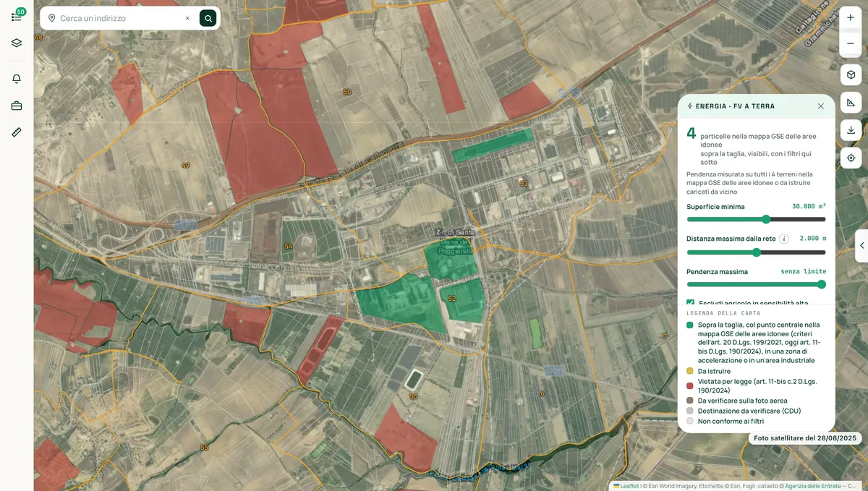Zoom out the map with the minus button

[851, 44]
